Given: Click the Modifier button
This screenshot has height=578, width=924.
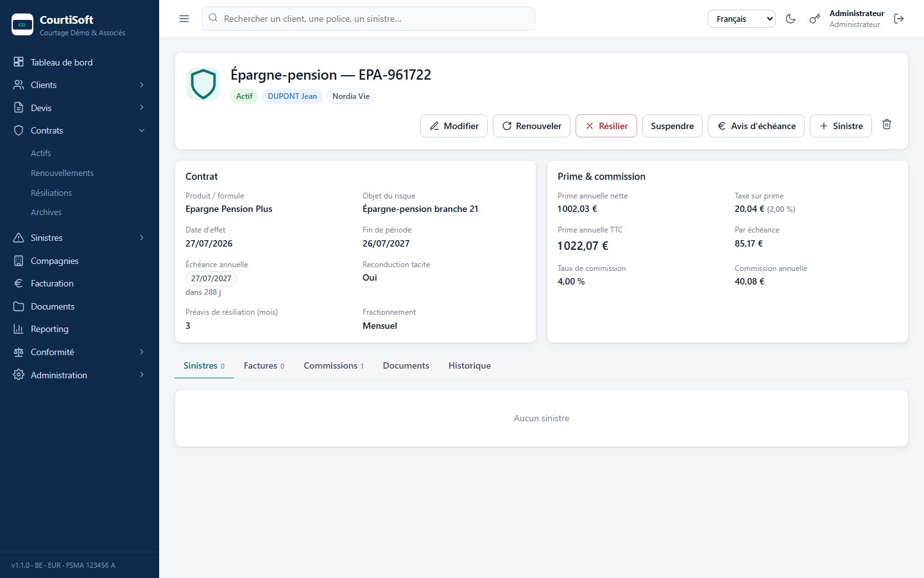Looking at the screenshot, I should click(454, 126).
